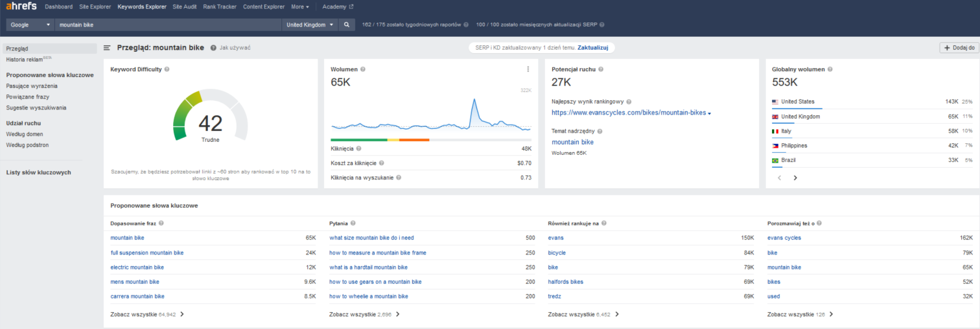Expand the evanscycles top result URL dropdown
Image resolution: width=980 pixels, height=329 pixels.
pyautogui.click(x=710, y=113)
